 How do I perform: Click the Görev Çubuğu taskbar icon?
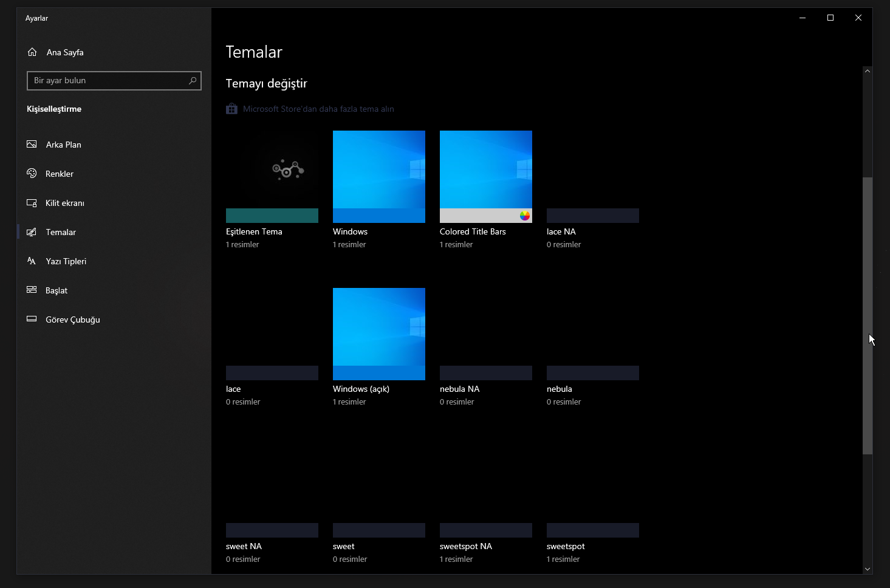pos(32,320)
